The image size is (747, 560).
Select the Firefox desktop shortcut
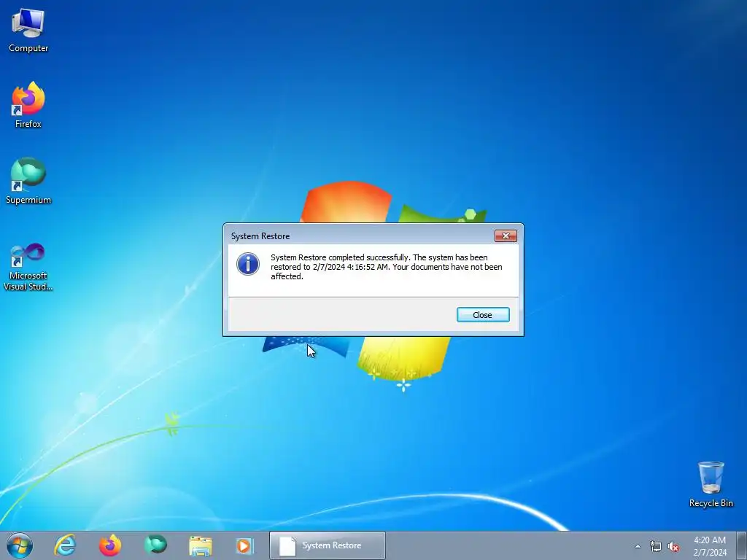pos(28,104)
